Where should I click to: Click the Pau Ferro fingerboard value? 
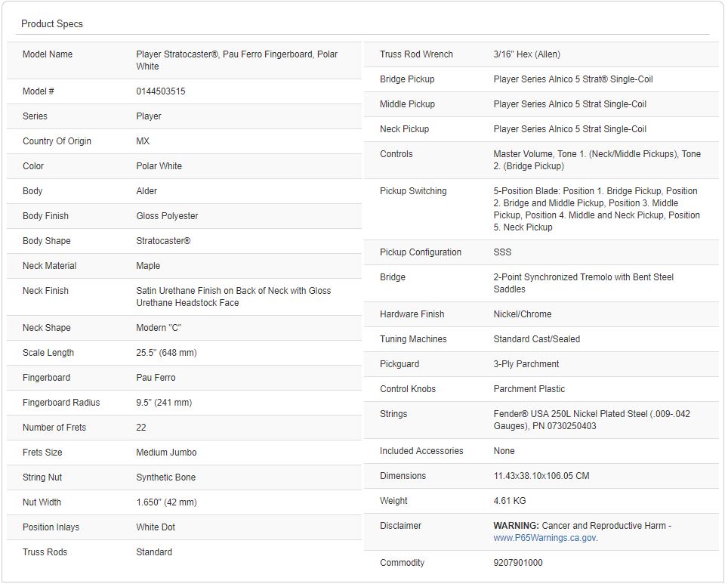156,378
